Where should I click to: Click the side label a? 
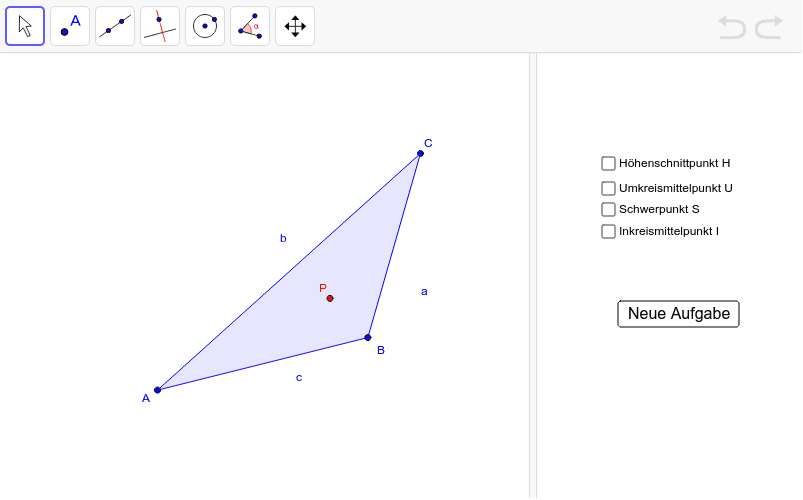click(x=424, y=292)
